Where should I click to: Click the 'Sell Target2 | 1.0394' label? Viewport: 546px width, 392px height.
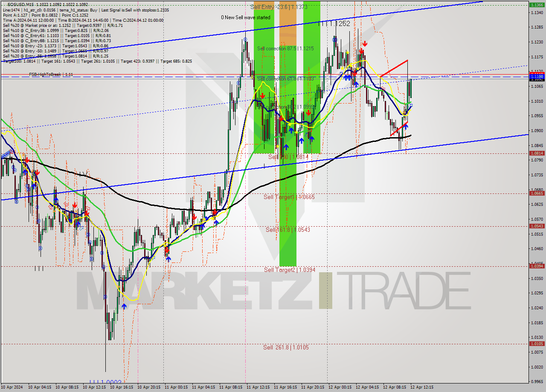tap(290, 270)
